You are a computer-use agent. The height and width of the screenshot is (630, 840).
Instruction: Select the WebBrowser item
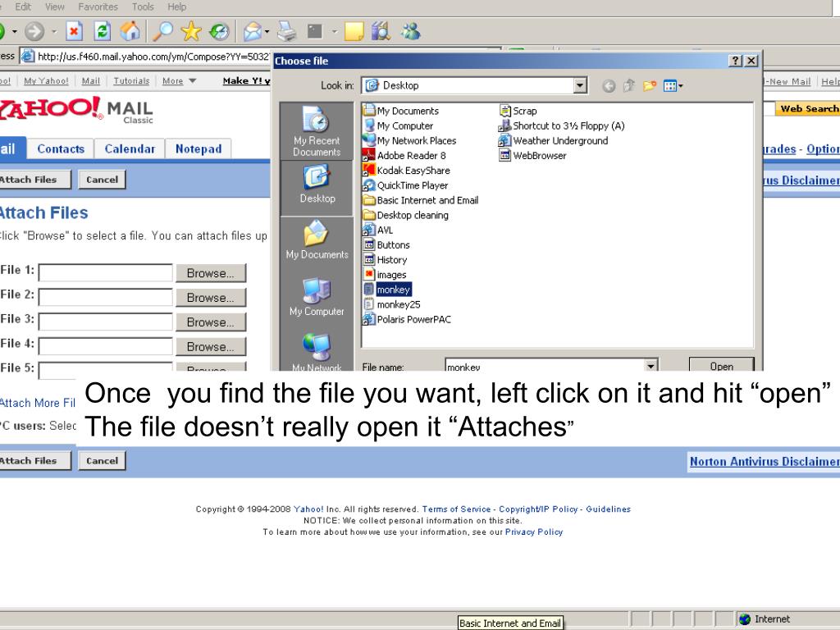click(532, 155)
